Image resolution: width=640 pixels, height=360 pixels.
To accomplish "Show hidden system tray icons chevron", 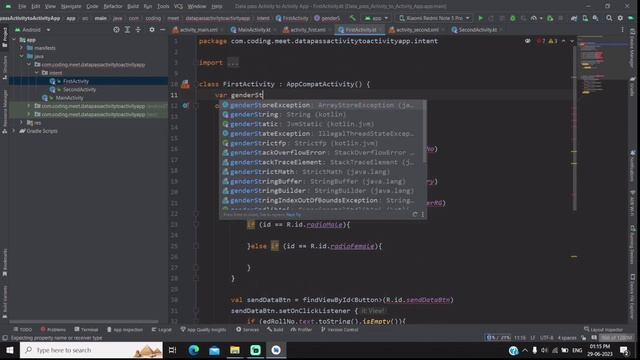I will click(524, 350).
